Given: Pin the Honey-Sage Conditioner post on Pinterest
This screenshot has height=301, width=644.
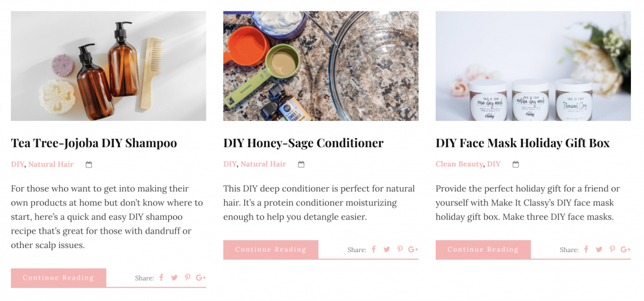Looking at the screenshot, I should tap(400, 249).
